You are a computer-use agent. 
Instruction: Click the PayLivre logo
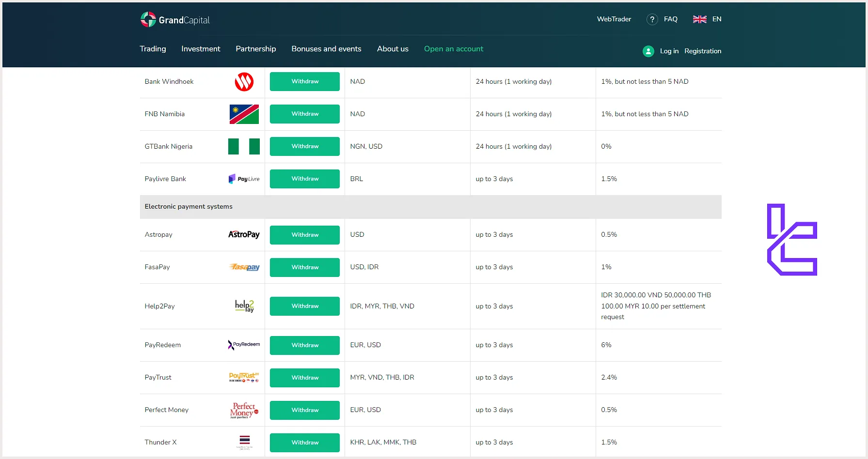coord(244,179)
